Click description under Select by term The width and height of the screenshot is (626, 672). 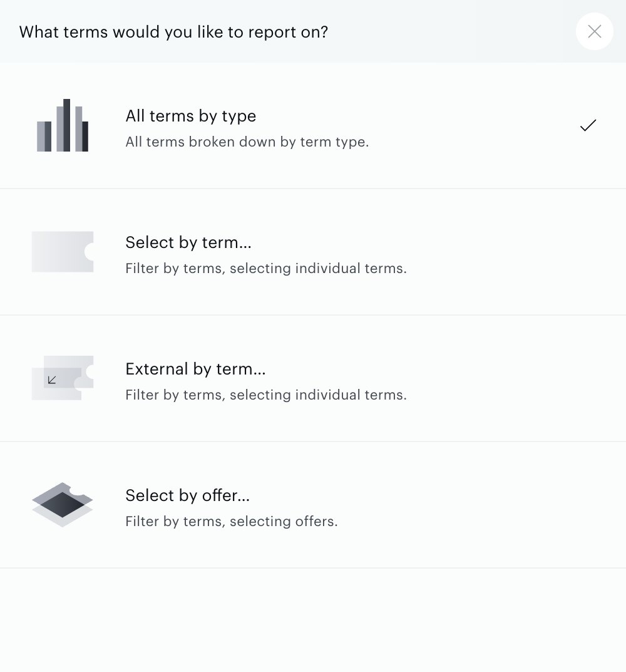(x=266, y=268)
